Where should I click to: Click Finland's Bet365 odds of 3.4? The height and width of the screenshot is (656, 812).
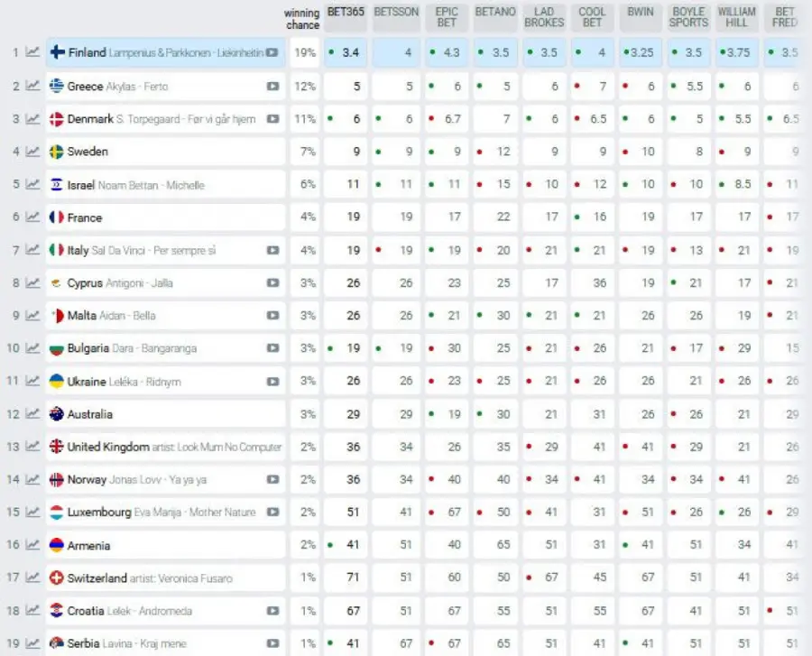pos(346,53)
